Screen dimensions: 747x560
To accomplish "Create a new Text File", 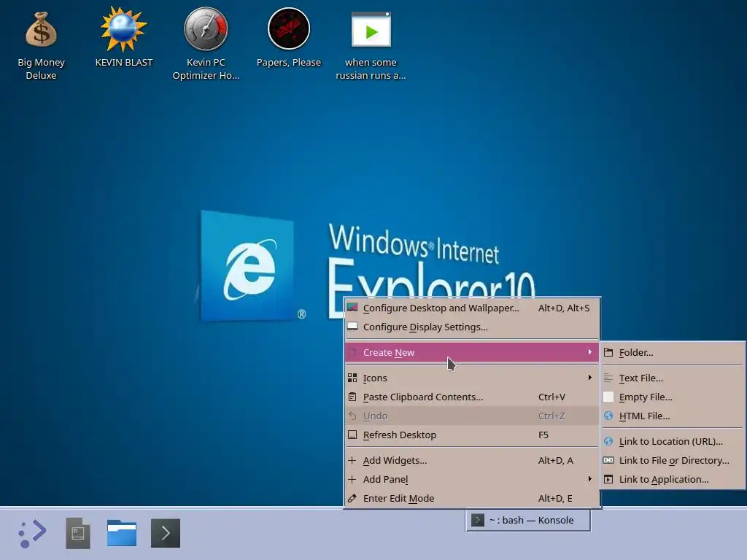I will tap(672, 378).
